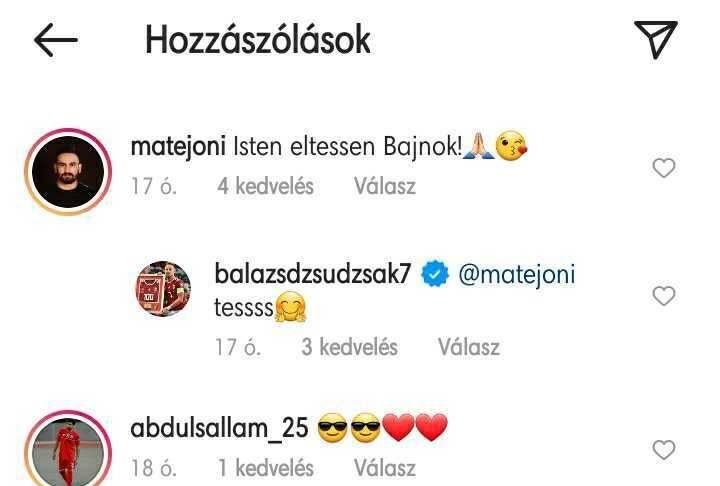This screenshot has width=720, height=486.
Task: Tap the Hozzászólások header title
Action: click(258, 40)
